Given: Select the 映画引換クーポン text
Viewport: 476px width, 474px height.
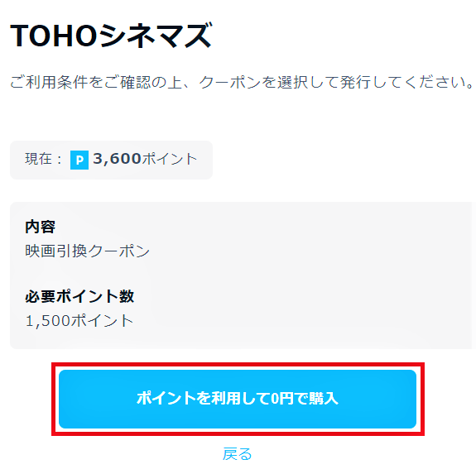Looking at the screenshot, I should [88, 251].
